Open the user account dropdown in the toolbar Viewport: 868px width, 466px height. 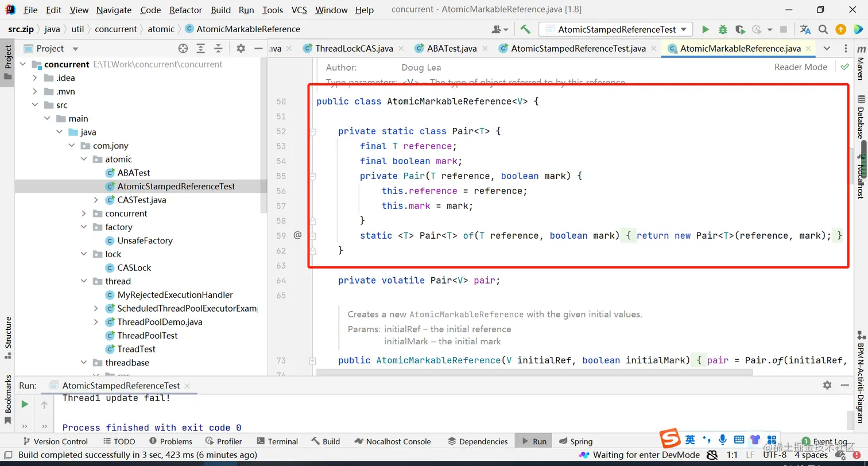(x=500, y=29)
